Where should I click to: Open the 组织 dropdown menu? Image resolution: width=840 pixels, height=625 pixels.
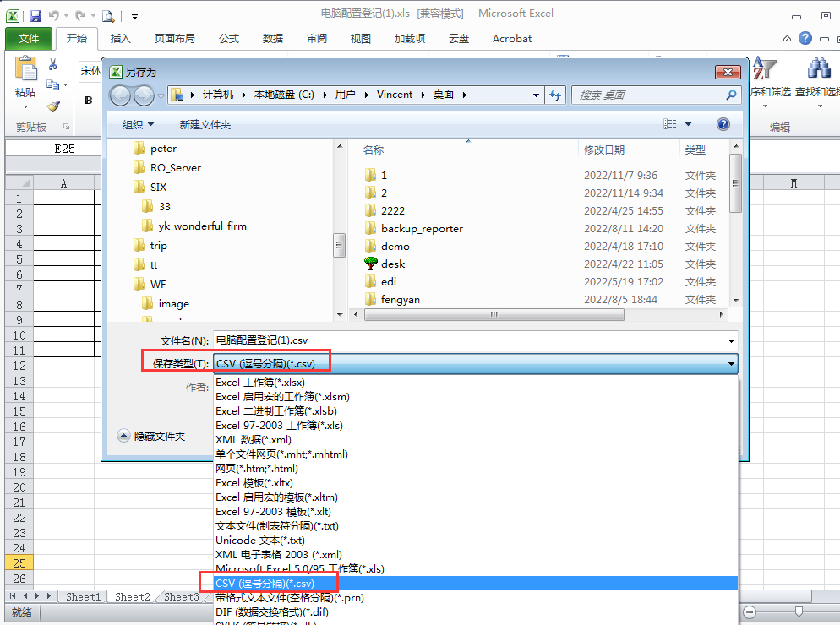(138, 125)
